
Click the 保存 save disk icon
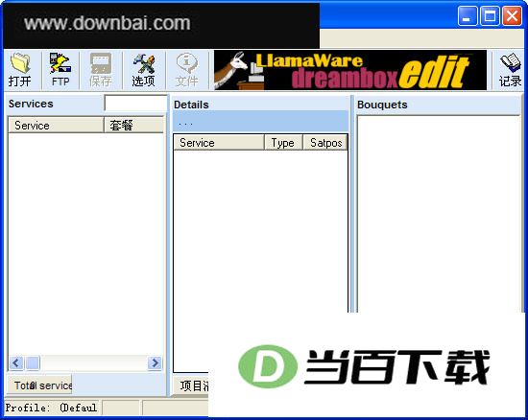(x=101, y=70)
